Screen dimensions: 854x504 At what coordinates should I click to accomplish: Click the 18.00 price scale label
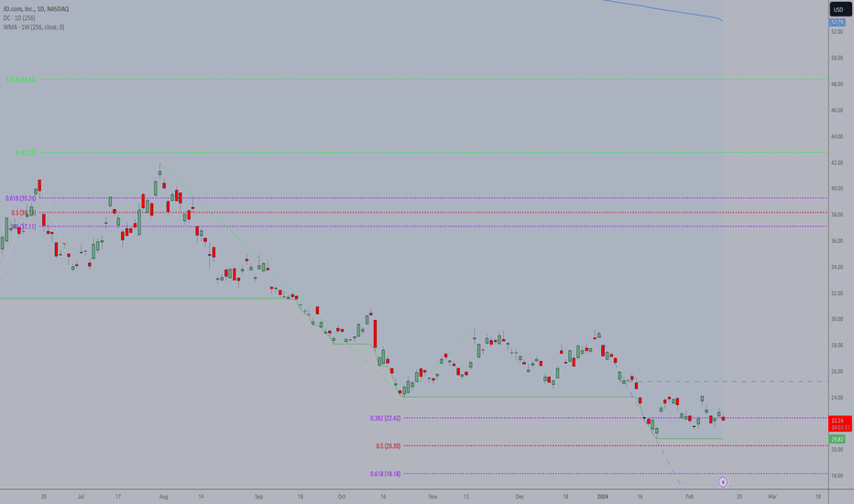click(x=837, y=476)
